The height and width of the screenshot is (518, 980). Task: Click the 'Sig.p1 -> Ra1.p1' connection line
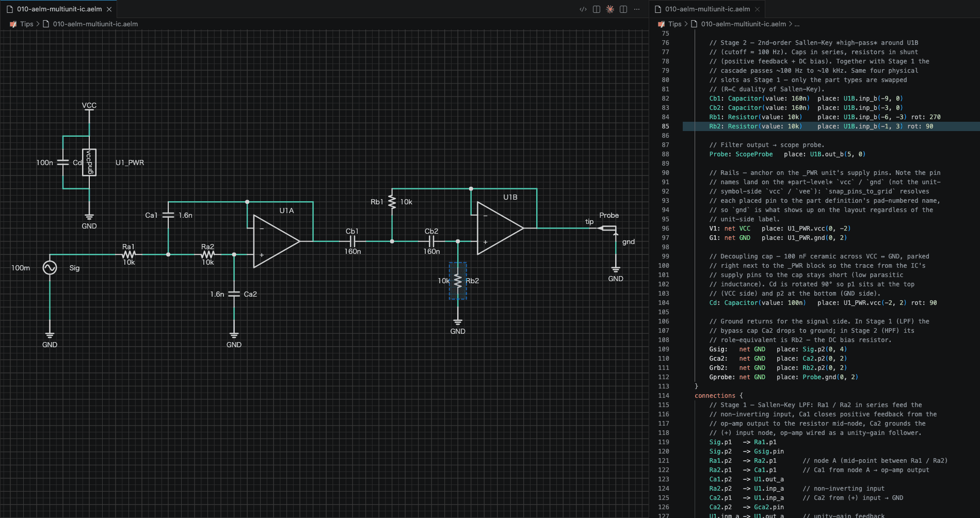pos(743,442)
